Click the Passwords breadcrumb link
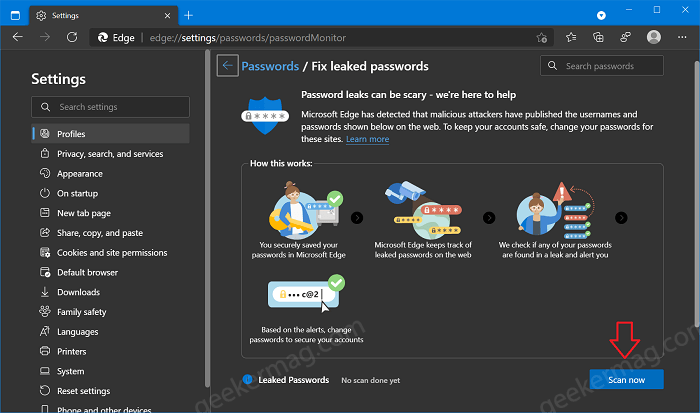Image resolution: width=700 pixels, height=413 pixels. pyautogui.click(x=270, y=66)
